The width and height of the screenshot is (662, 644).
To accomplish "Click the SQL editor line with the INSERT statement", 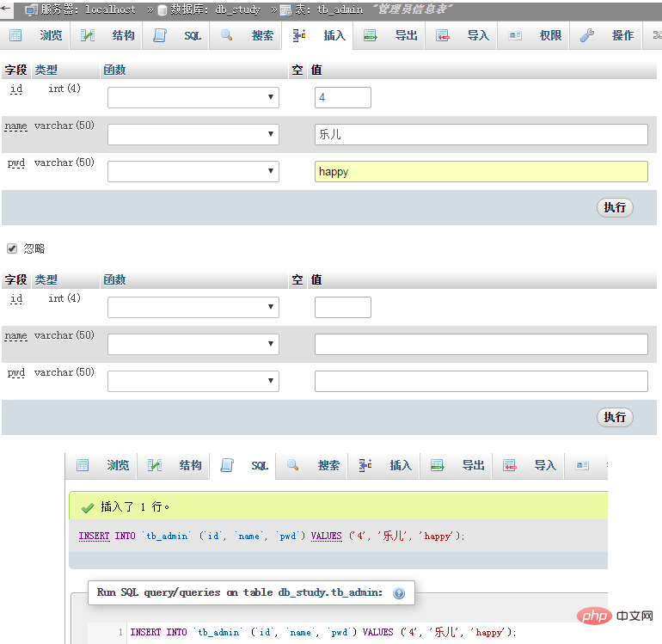I will [323, 632].
